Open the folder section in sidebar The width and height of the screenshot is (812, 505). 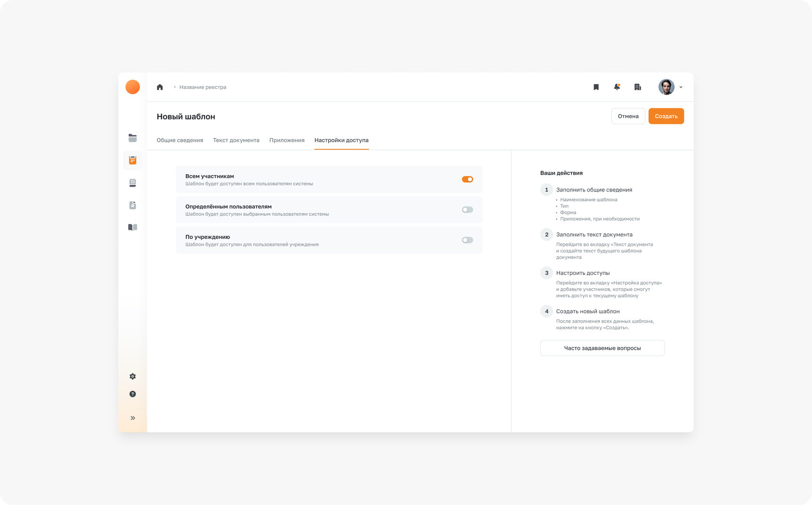[x=132, y=138]
